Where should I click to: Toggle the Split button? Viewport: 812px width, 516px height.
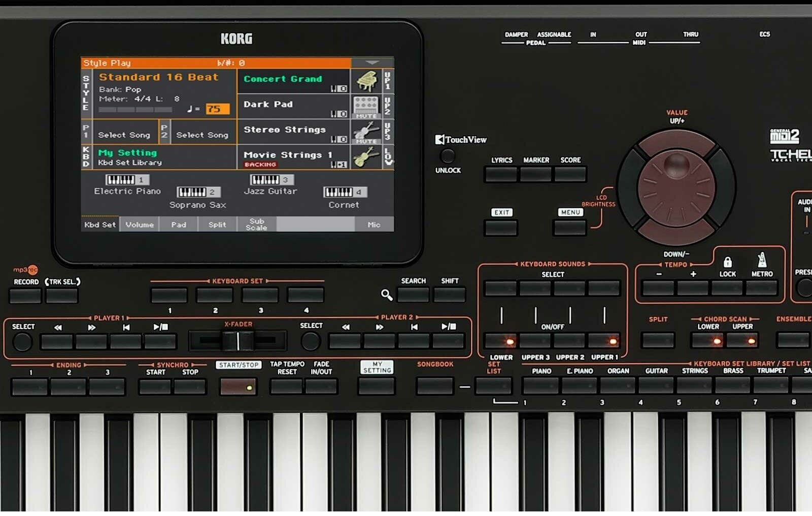tap(658, 340)
